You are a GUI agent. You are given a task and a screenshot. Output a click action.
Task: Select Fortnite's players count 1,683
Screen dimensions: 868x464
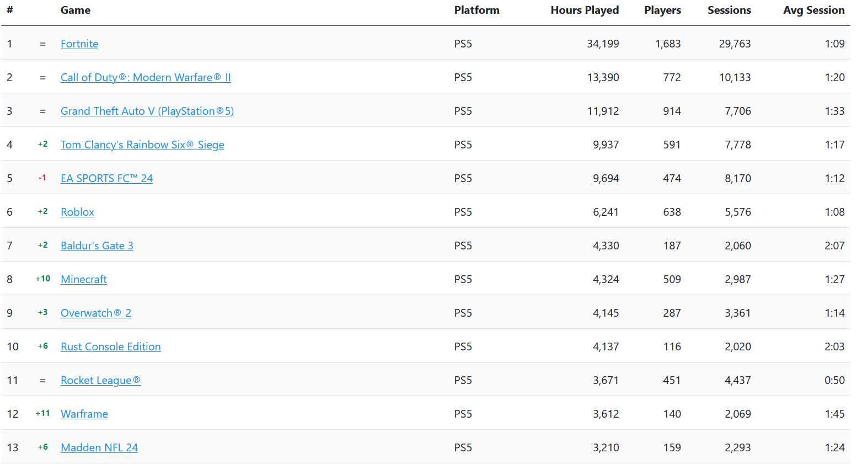[668, 44]
